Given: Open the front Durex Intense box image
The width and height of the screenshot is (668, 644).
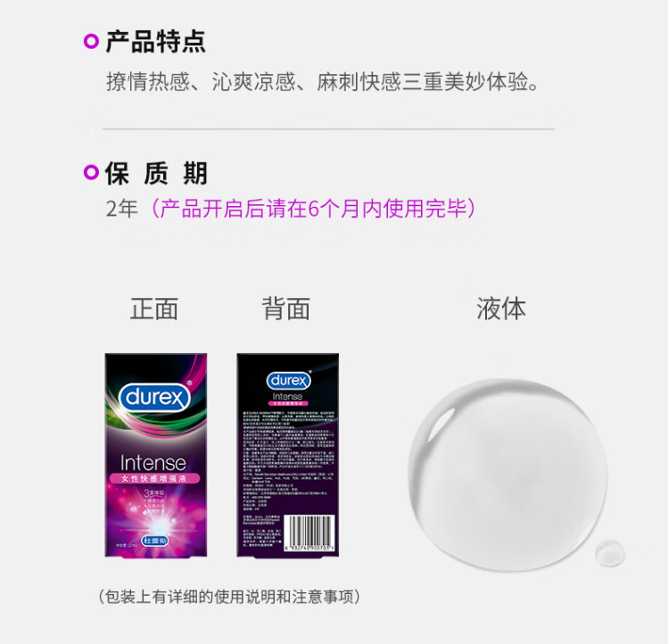Looking at the screenshot, I should [156, 455].
